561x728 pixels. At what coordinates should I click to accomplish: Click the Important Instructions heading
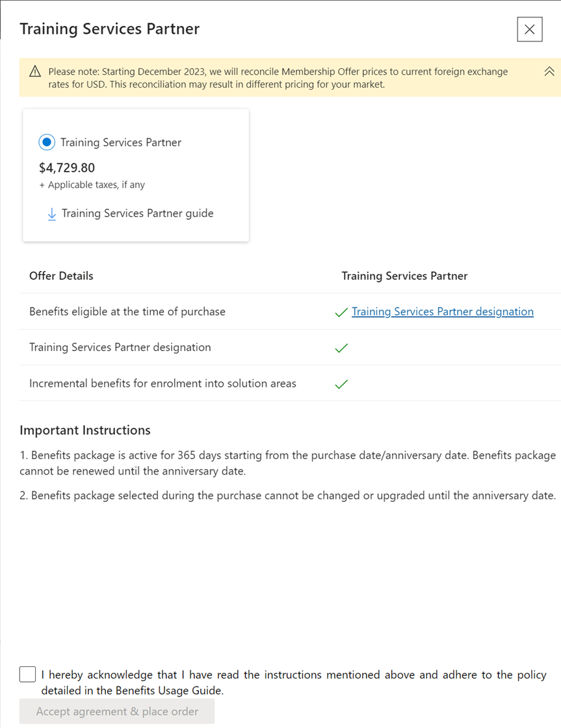click(85, 430)
